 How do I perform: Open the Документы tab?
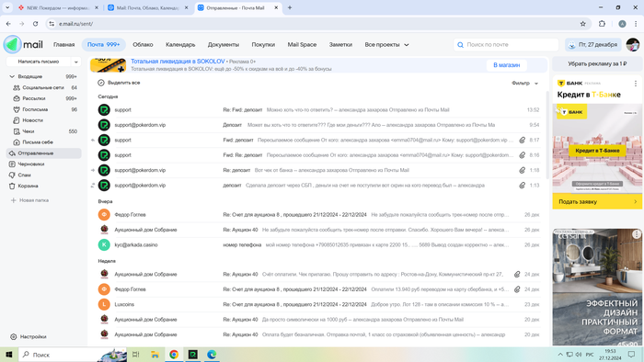coord(223,45)
